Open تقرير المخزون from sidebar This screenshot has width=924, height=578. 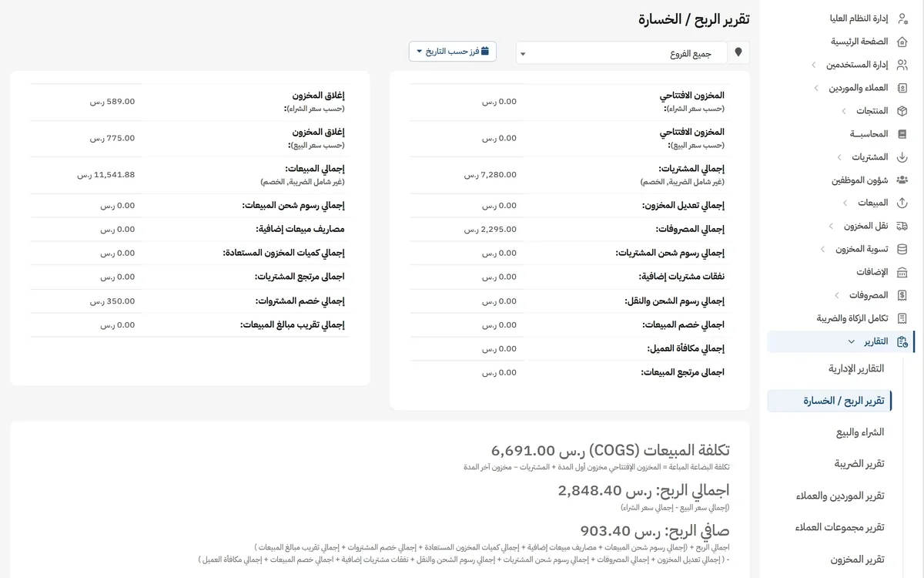click(x=858, y=559)
